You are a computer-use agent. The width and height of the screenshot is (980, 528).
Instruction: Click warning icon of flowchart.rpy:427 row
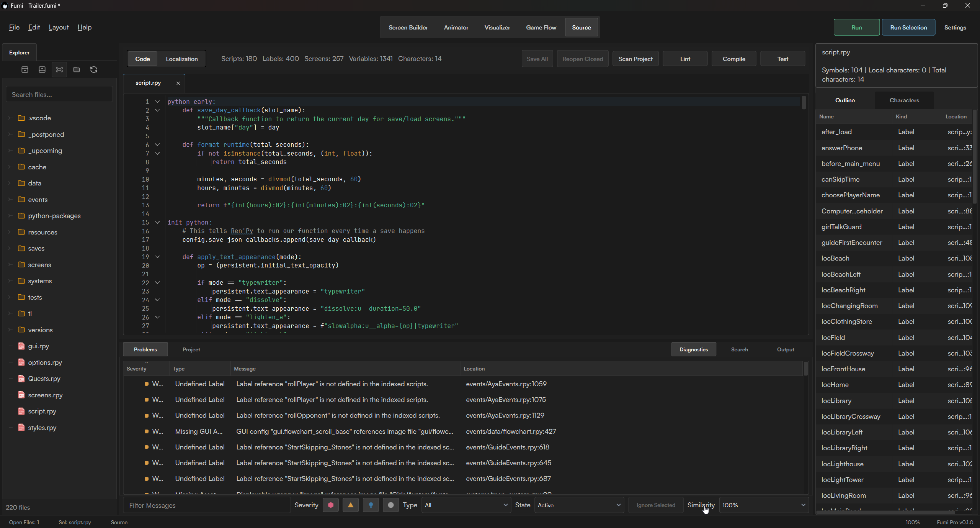(x=146, y=431)
